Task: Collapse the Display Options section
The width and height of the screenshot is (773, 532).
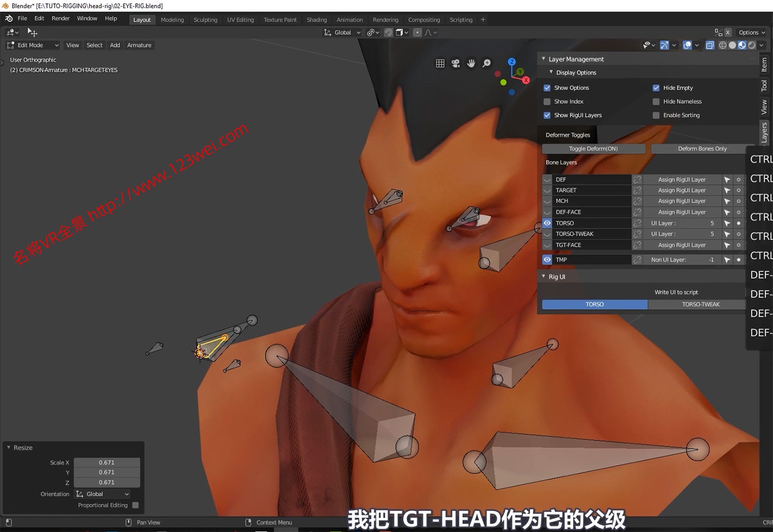Action: point(551,72)
